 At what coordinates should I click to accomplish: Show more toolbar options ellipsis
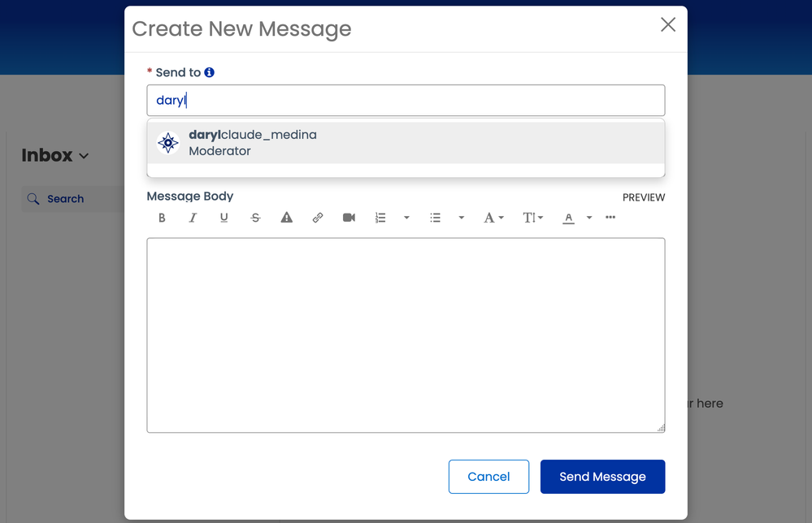610,218
